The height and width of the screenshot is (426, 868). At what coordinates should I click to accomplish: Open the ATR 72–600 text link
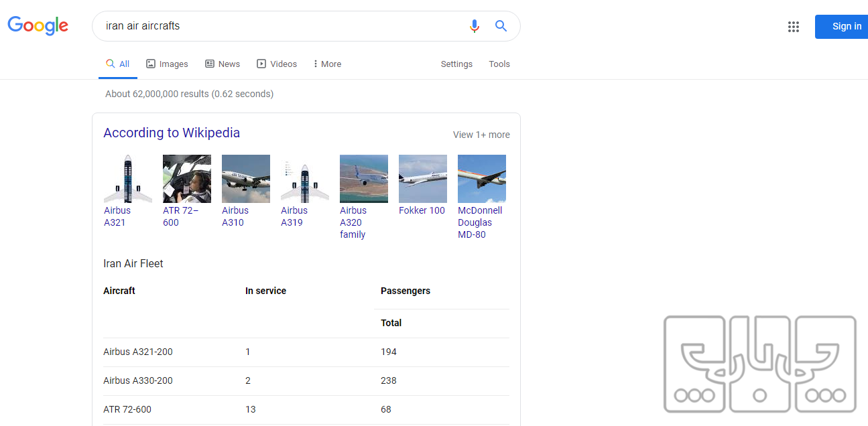point(180,216)
